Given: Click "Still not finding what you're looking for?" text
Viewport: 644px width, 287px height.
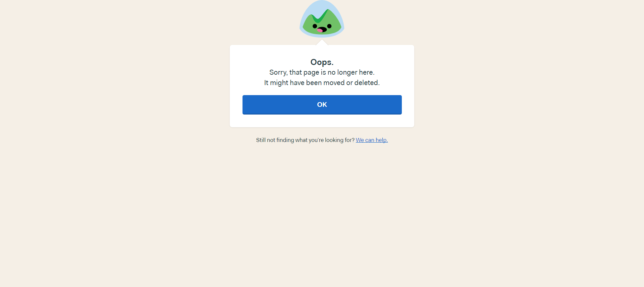Looking at the screenshot, I should pyautogui.click(x=305, y=140).
